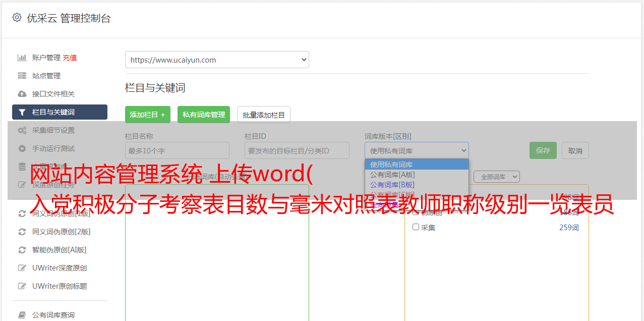Screen dimensions: 644x321
Task: Click the book icon for 公有词库查询
Action: click(x=22, y=315)
